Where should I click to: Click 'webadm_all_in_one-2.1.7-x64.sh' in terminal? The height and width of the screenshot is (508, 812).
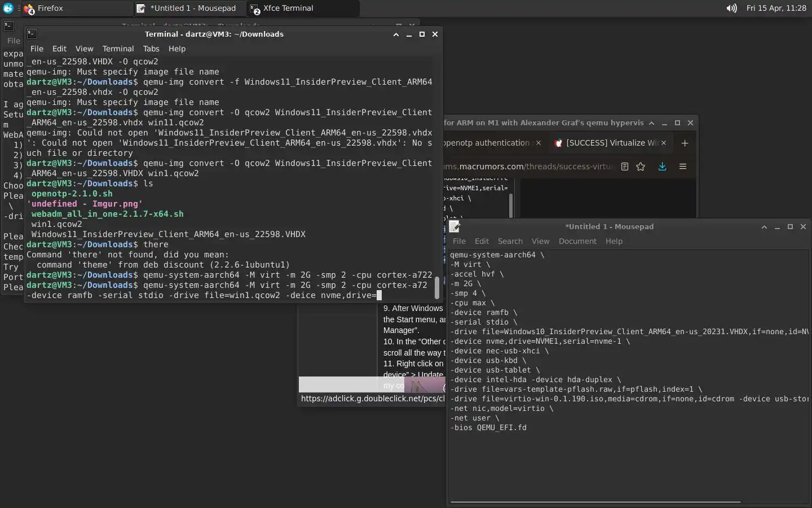click(107, 214)
